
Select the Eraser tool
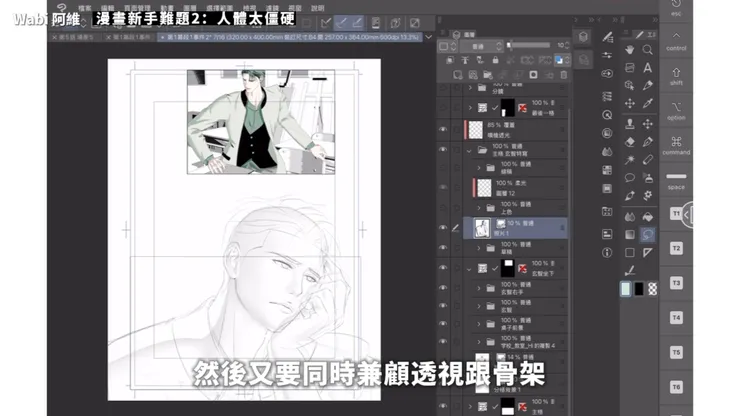630,142
